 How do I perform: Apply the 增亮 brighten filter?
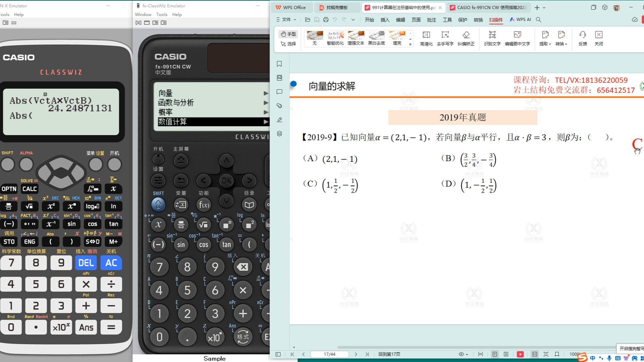tap(397, 38)
